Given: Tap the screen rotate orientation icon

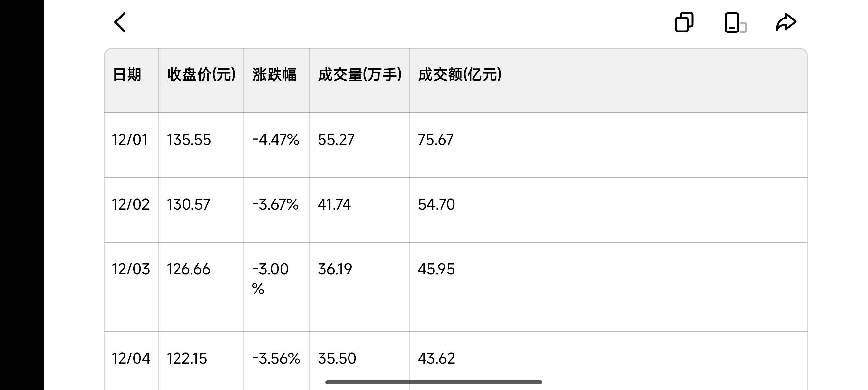Looking at the screenshot, I should pos(735,22).
